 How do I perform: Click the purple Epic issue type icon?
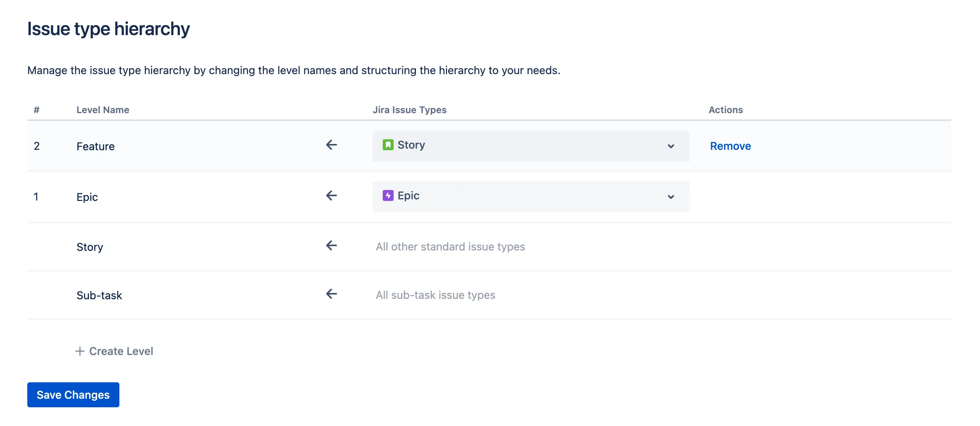[388, 195]
